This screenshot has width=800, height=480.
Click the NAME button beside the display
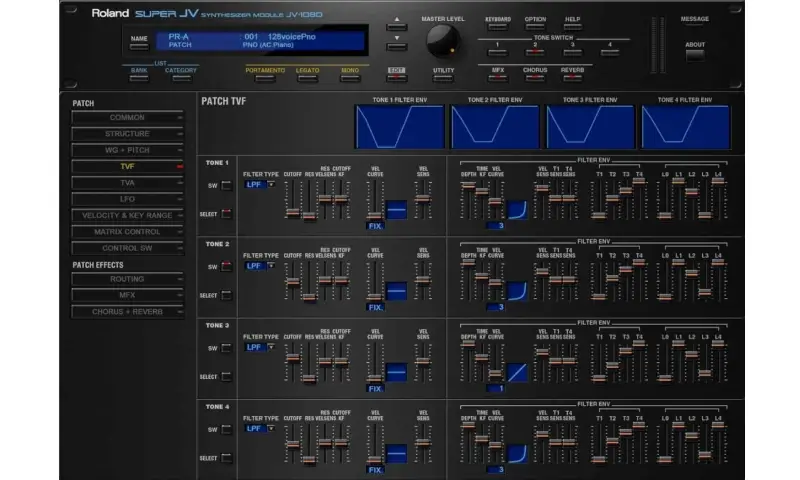coord(139,46)
